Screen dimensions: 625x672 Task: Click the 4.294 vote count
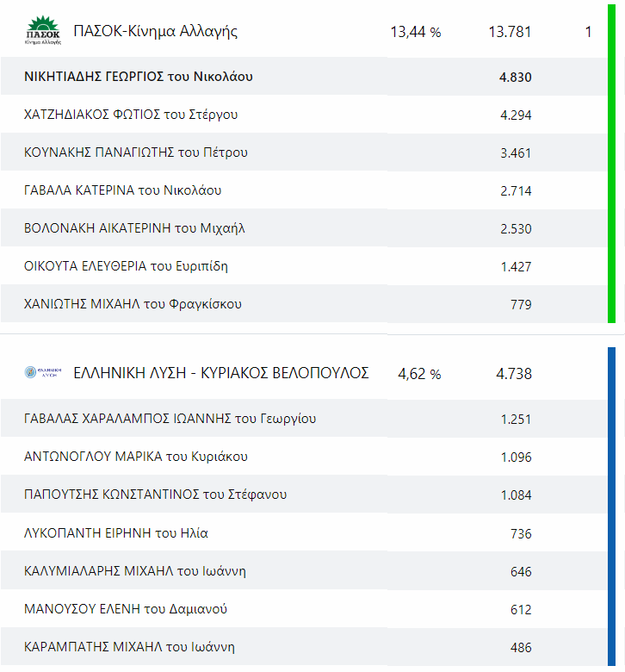516,115
